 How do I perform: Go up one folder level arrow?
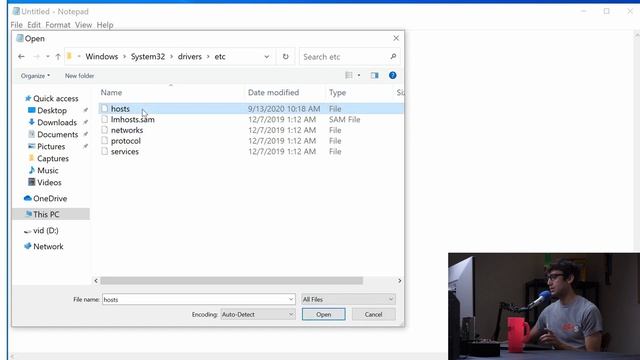coord(58,57)
